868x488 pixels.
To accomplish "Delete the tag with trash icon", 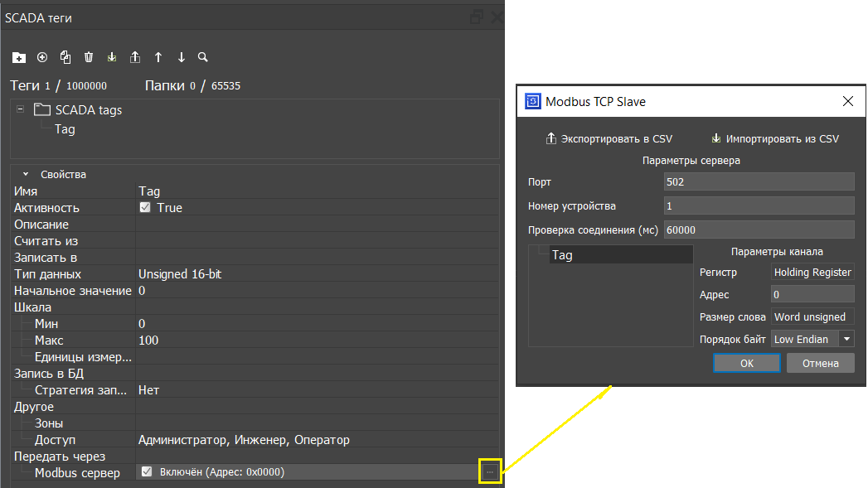I will (89, 58).
